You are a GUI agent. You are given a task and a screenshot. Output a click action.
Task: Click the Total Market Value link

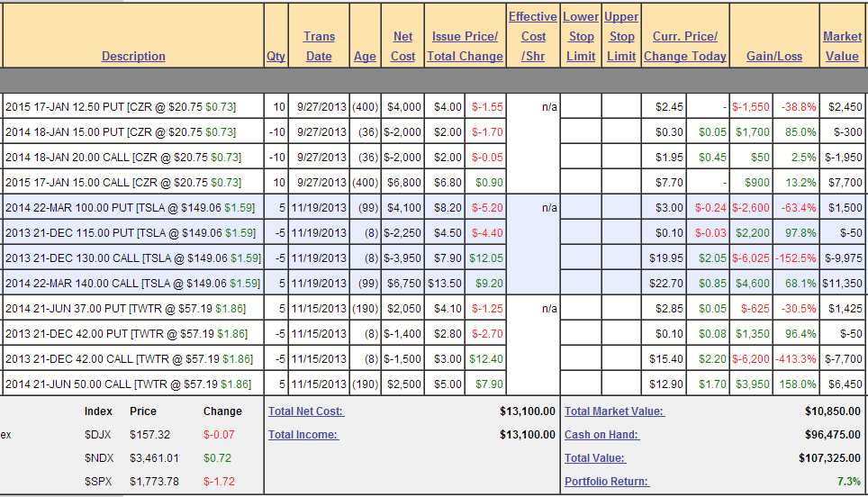614,411
